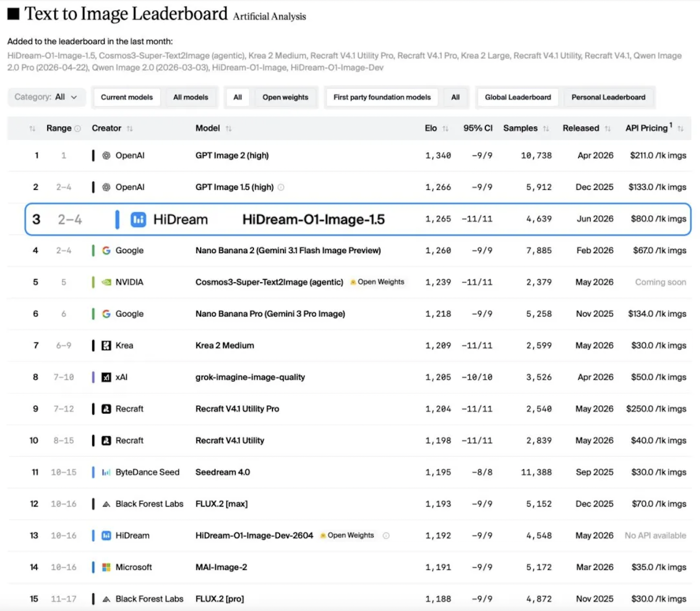The image size is (700, 611).
Task: Click the Open Weights badge on the HiDream Dev row
Action: click(347, 535)
